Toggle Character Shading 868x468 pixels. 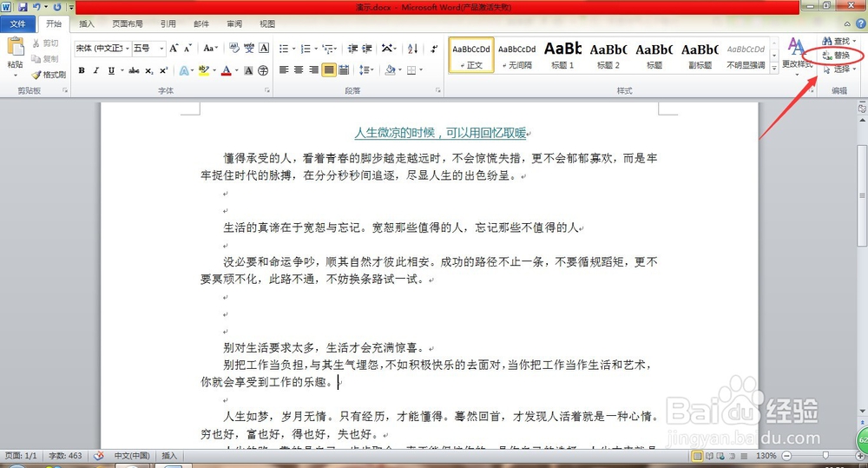coord(248,70)
